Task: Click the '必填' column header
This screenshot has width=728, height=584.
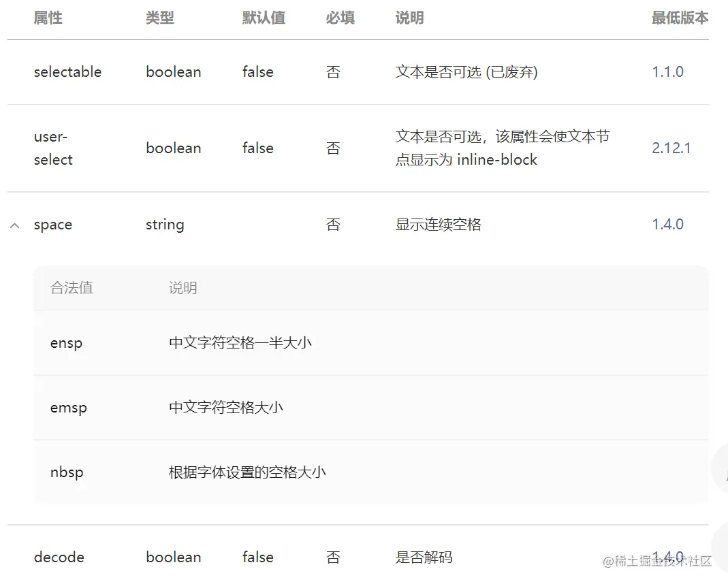Action: pos(341,18)
